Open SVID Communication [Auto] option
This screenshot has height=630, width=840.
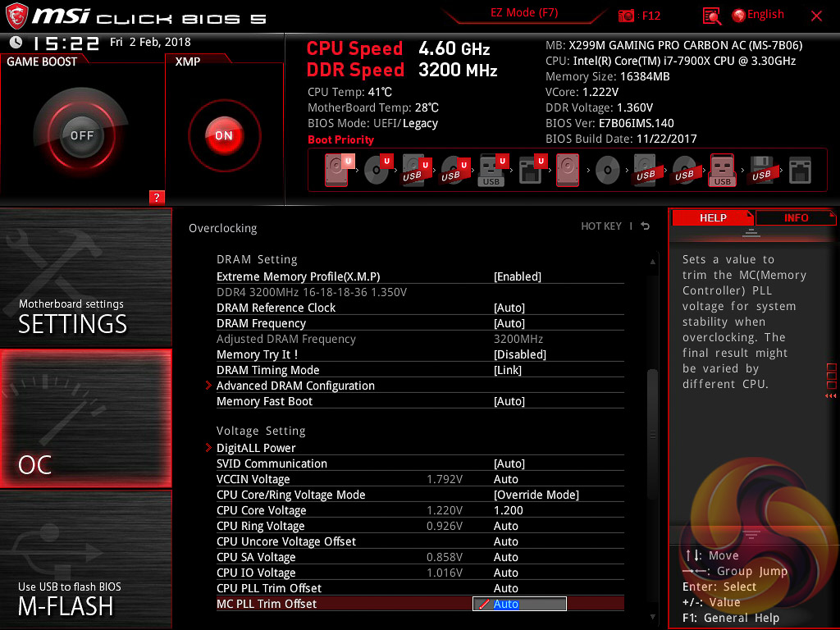[x=509, y=463]
